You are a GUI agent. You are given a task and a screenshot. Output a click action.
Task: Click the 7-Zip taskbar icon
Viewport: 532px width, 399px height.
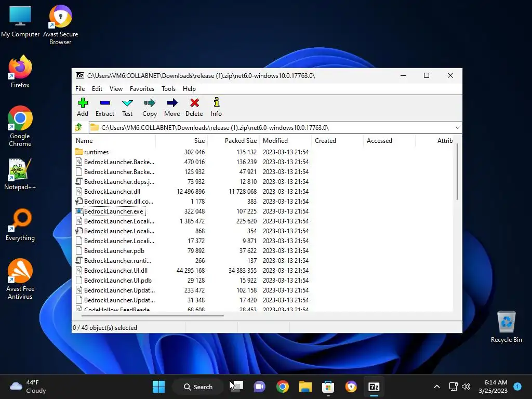pyautogui.click(x=374, y=387)
